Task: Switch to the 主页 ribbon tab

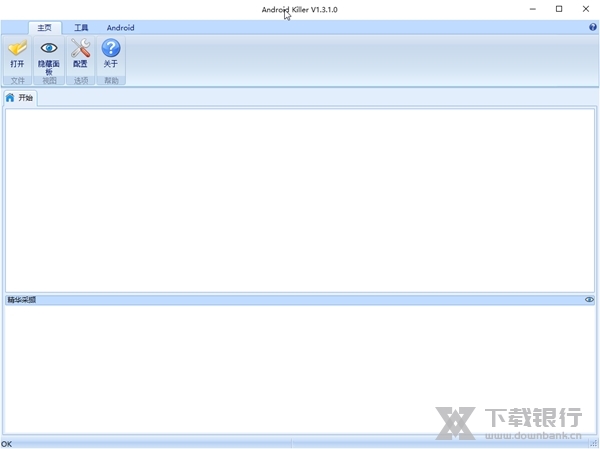Action: pyautogui.click(x=44, y=28)
